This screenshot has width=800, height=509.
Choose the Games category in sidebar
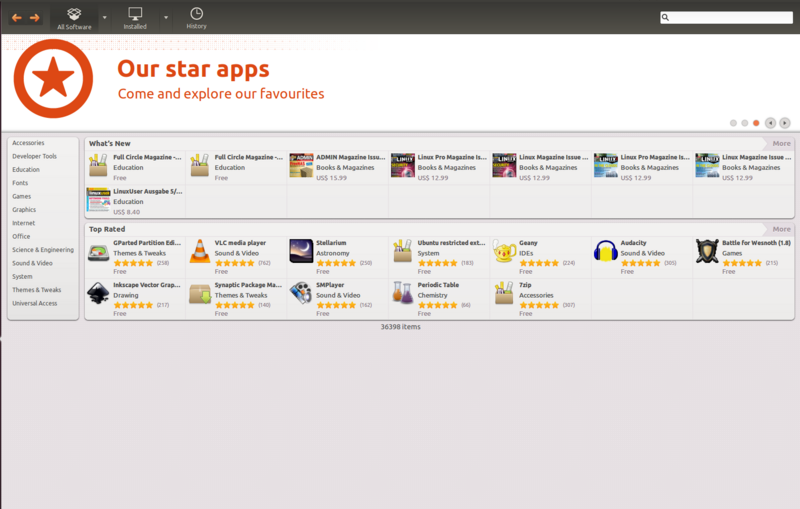[22, 197]
